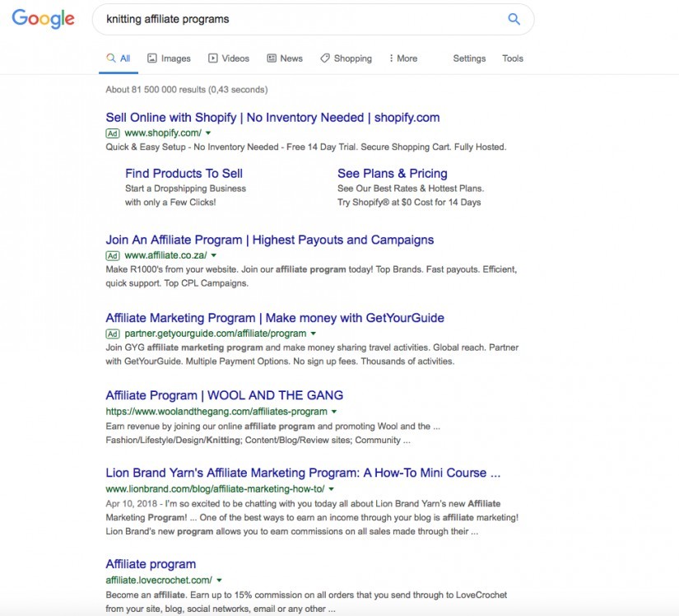
Task: Select the All search tab
Action: coord(119,58)
